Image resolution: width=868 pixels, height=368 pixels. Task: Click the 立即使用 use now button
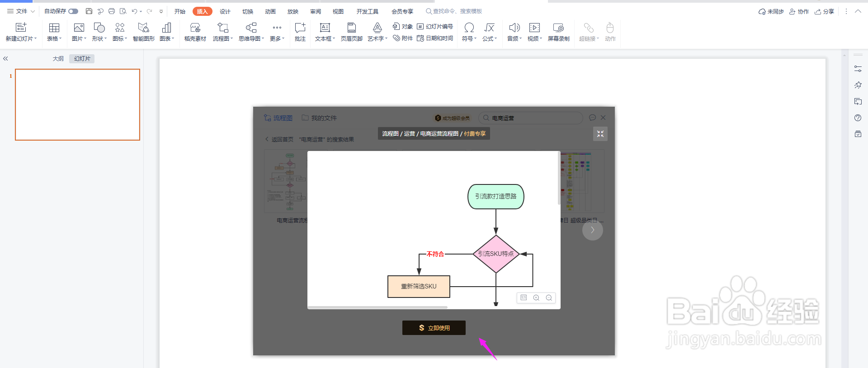coord(434,328)
